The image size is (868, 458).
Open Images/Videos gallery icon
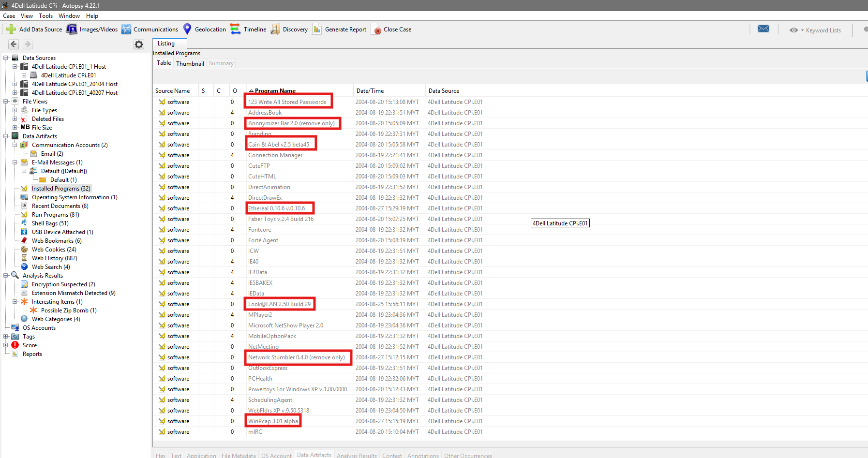tap(72, 30)
